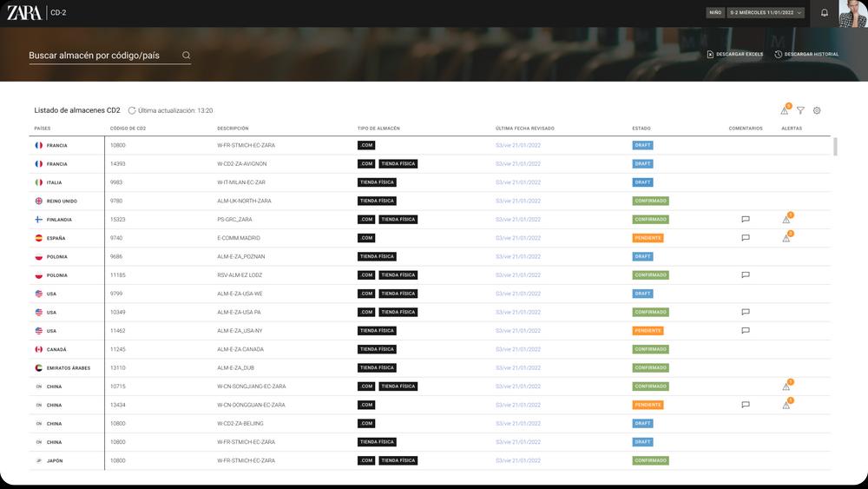868x489 pixels.
Task: Click TIENDA FÍSICA tag in Italia row
Action: [377, 182]
